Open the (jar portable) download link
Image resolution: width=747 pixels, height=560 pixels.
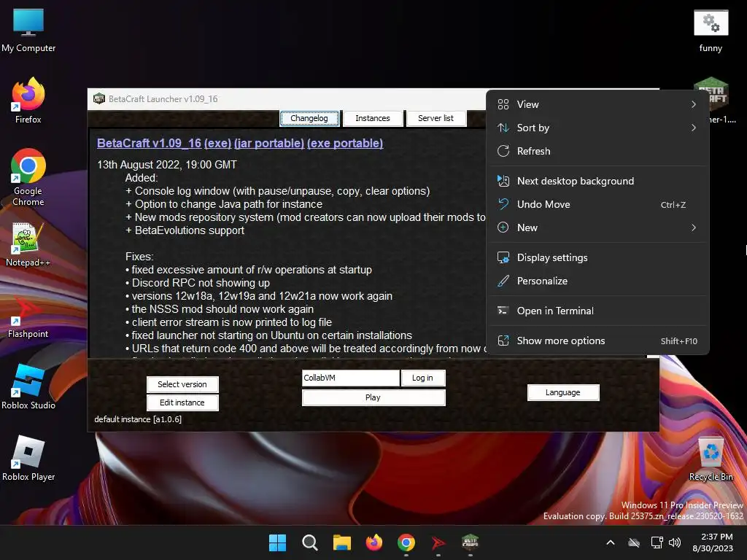tap(269, 144)
